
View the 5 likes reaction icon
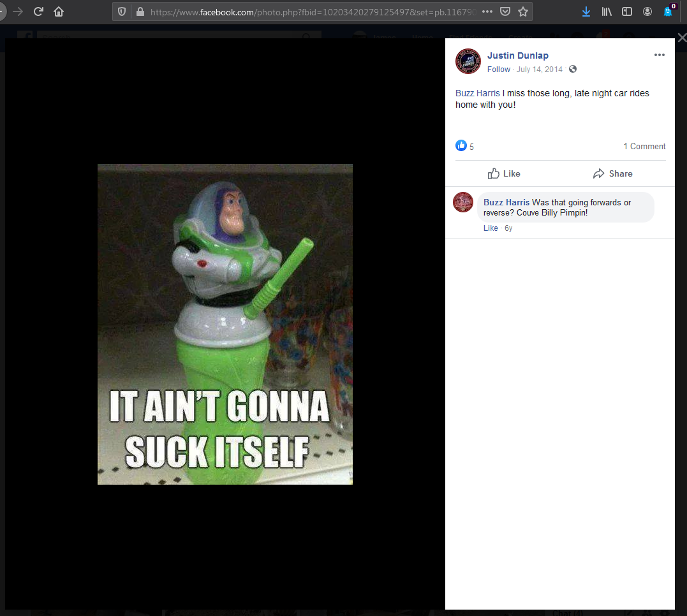pos(461,145)
